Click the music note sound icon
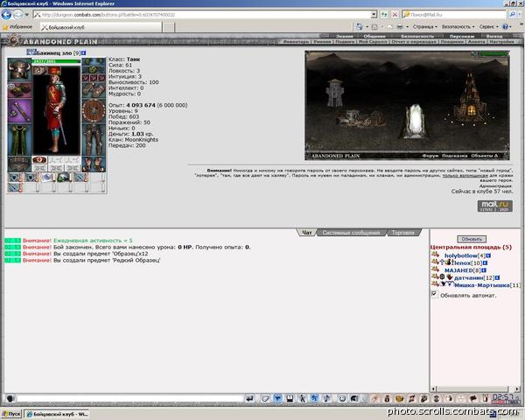This screenshot has width=525, height=420. 326,399
